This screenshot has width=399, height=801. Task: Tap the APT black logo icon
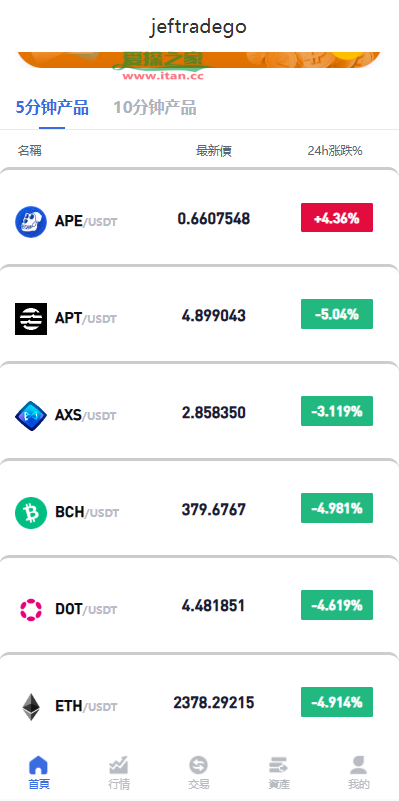[x=31, y=319]
